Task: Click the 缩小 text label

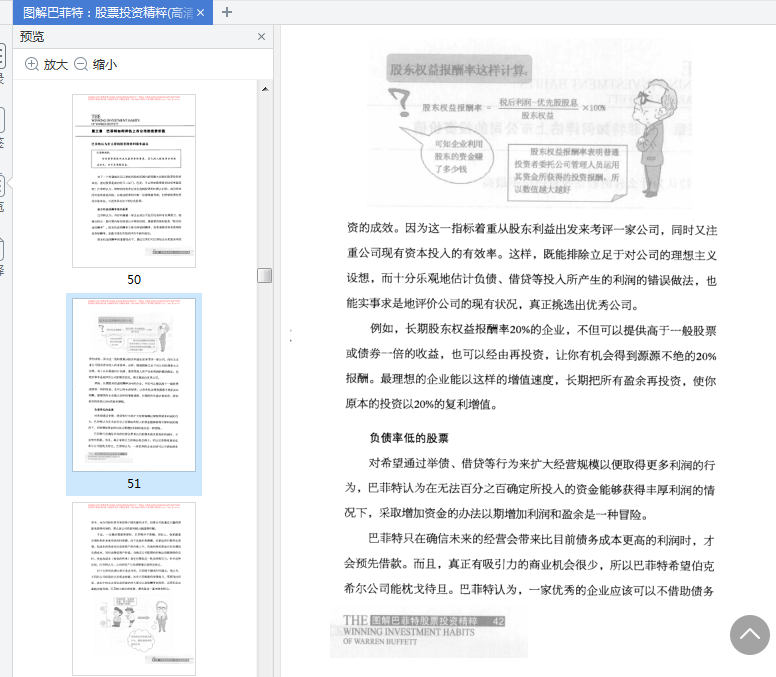Action: pyautogui.click(x=105, y=64)
